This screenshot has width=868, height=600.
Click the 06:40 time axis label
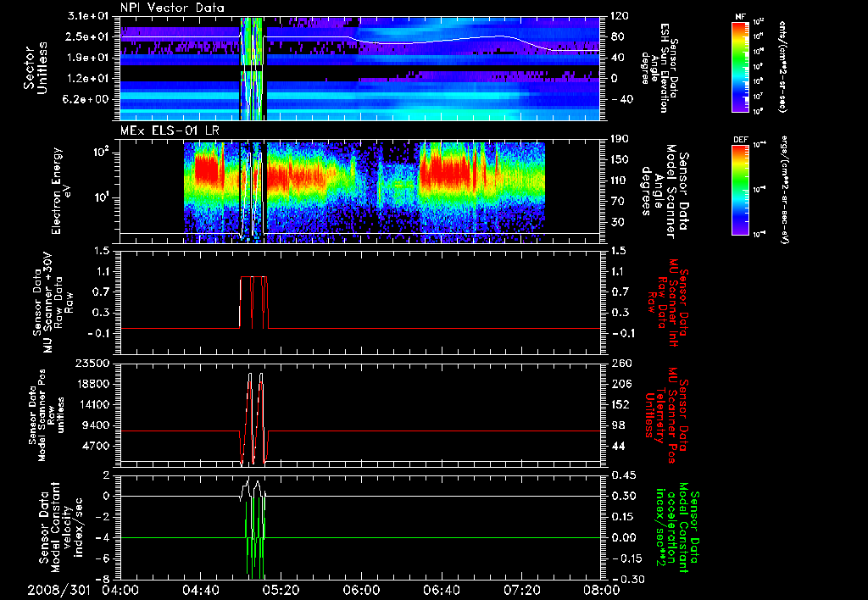[441, 590]
